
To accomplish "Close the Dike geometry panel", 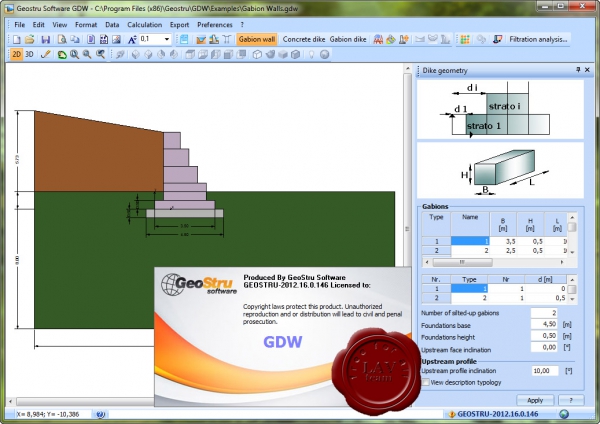I will [587, 70].
